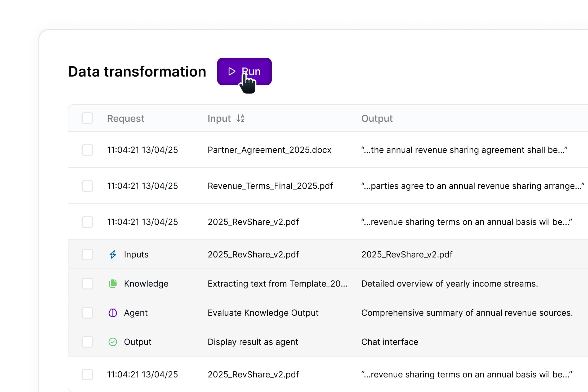The image size is (588, 392).
Task: Click the 'Chat interface' output cell
Action: (390, 342)
